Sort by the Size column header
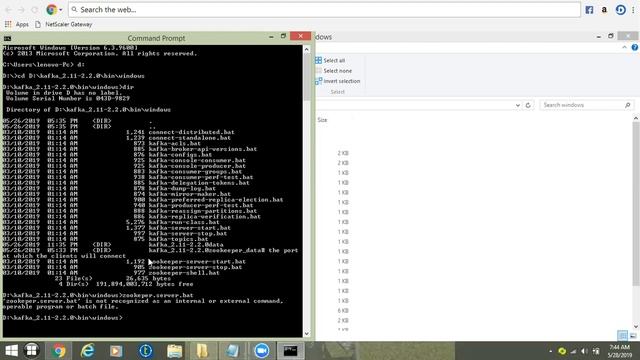The width and height of the screenshot is (640, 360). [322, 120]
